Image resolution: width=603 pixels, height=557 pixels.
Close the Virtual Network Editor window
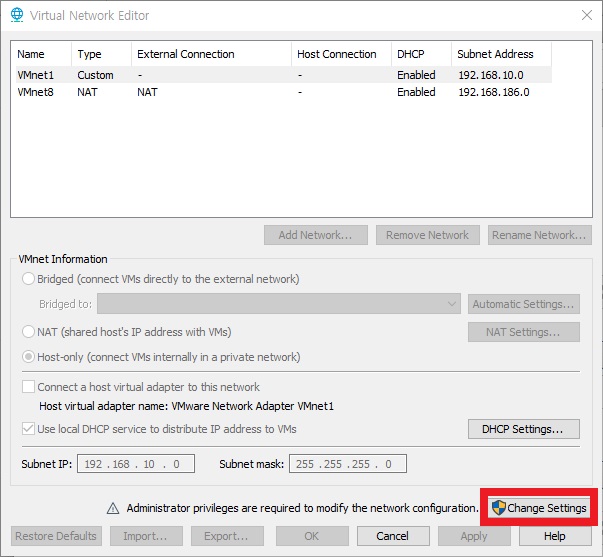pyautogui.click(x=587, y=15)
